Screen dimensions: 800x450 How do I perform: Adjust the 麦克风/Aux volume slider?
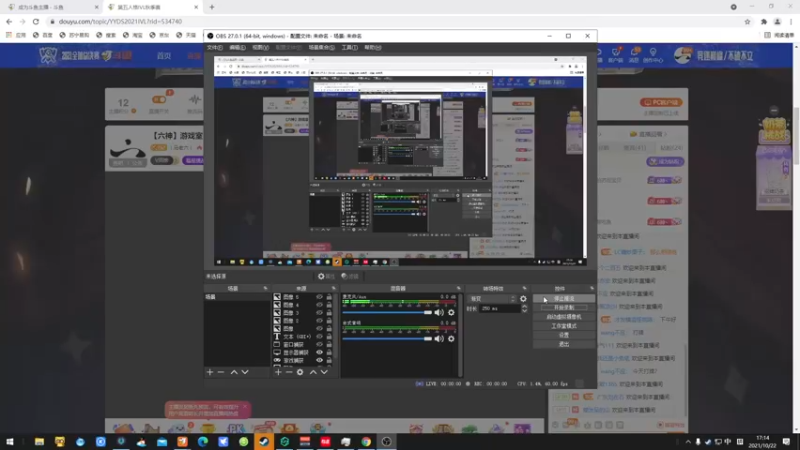pos(387,312)
